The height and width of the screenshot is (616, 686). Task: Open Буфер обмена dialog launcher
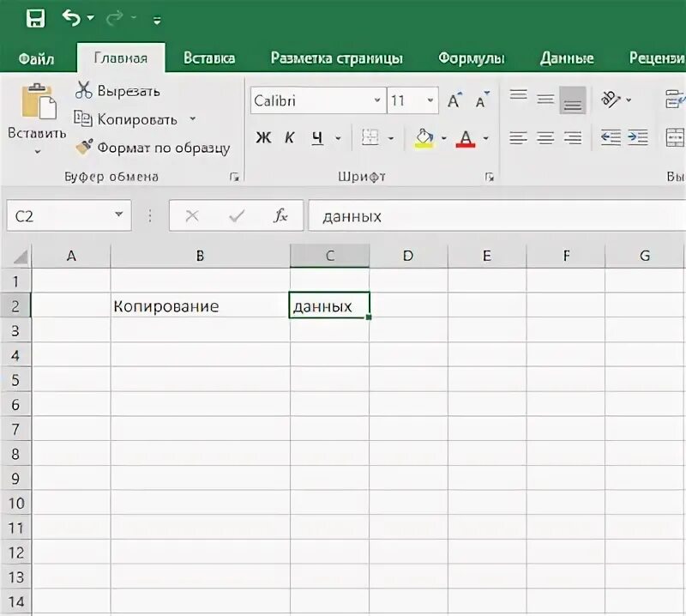coord(234,177)
